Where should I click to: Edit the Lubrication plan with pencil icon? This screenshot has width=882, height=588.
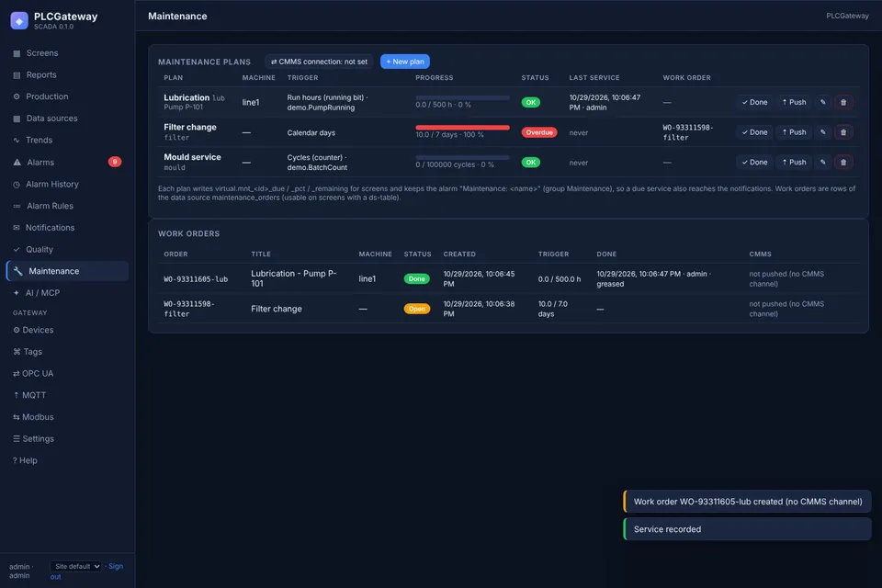823,102
